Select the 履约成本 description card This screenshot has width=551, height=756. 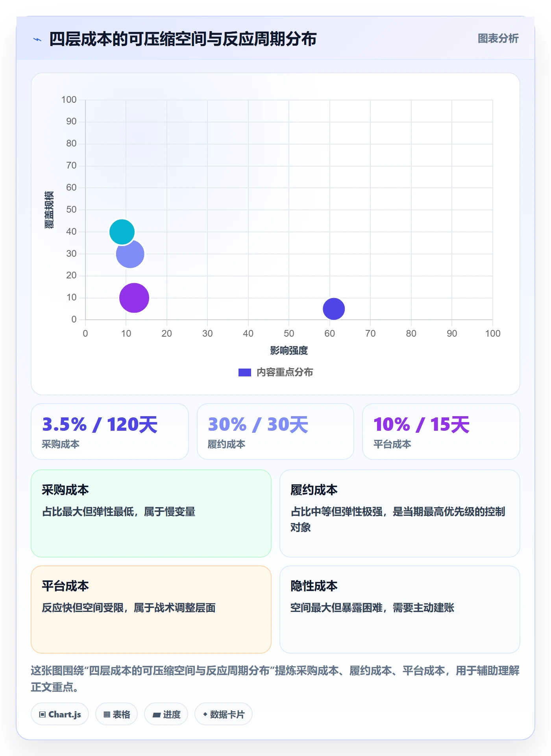[400, 513]
